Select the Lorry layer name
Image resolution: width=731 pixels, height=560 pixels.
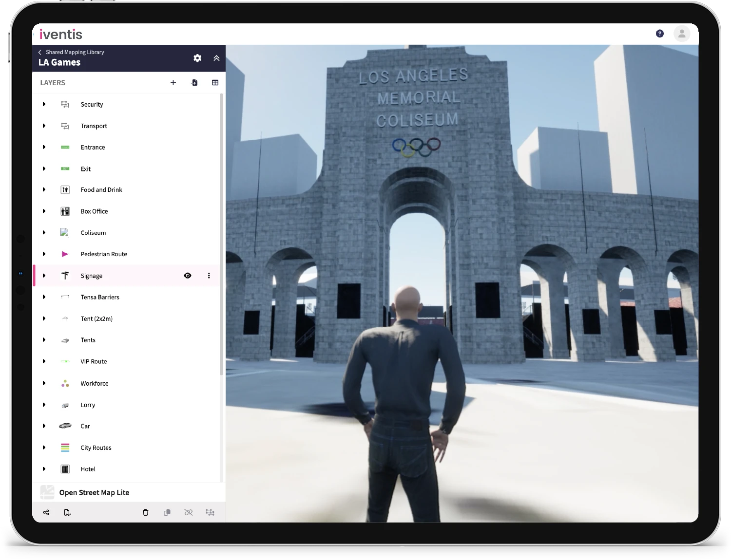(x=88, y=405)
